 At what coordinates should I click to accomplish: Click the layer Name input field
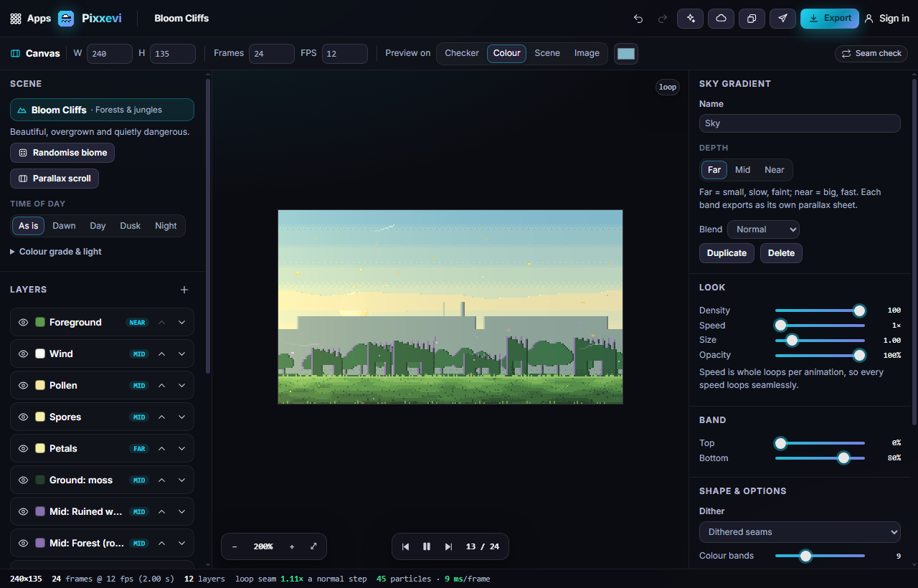click(800, 123)
